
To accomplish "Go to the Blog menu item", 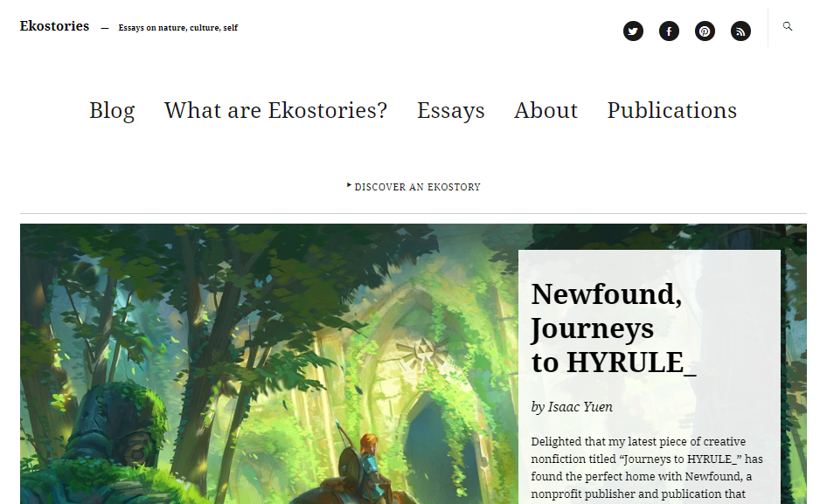I will pyautogui.click(x=112, y=110).
